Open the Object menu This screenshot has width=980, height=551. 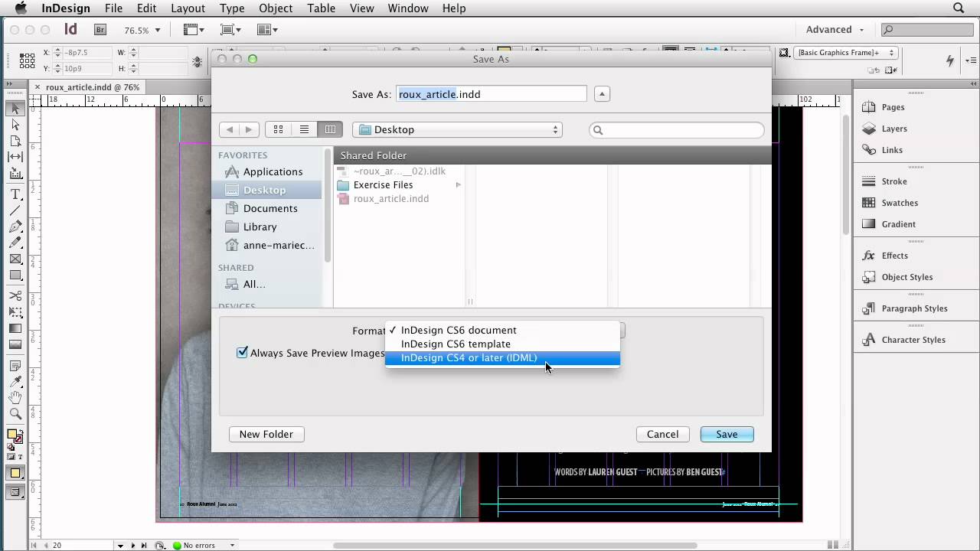coord(276,8)
